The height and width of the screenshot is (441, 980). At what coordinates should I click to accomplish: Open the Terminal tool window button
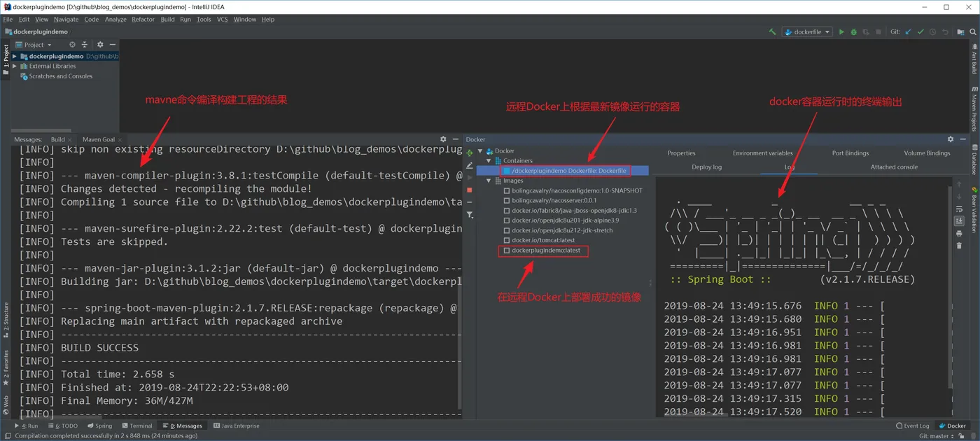(x=137, y=426)
